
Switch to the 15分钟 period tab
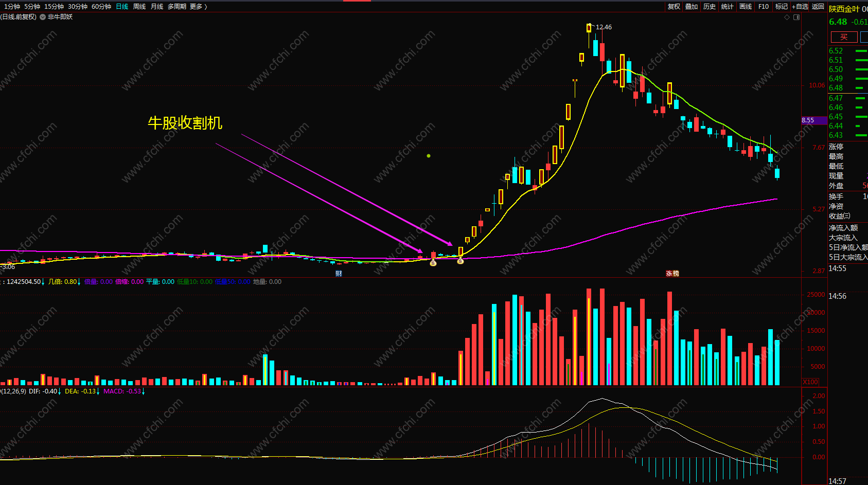[x=54, y=7]
